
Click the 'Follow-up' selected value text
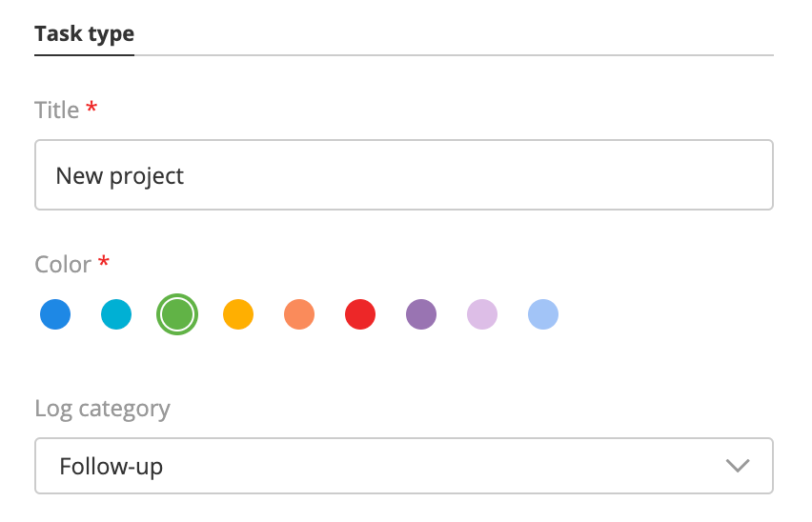(112, 467)
